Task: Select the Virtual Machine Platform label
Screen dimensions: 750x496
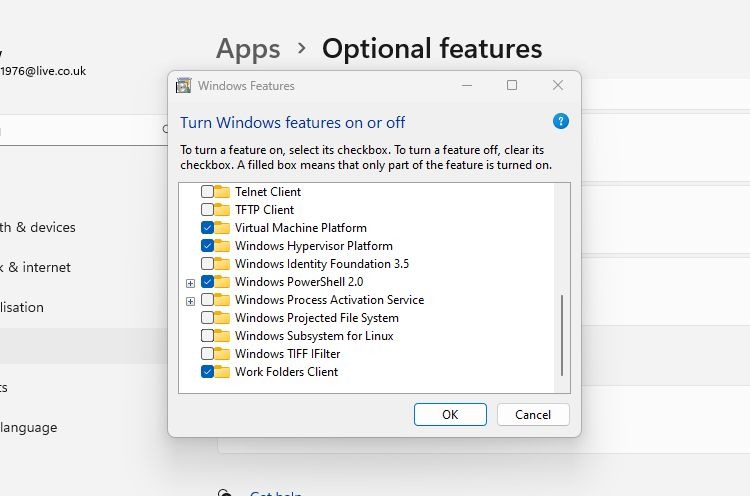Action: coord(301,228)
